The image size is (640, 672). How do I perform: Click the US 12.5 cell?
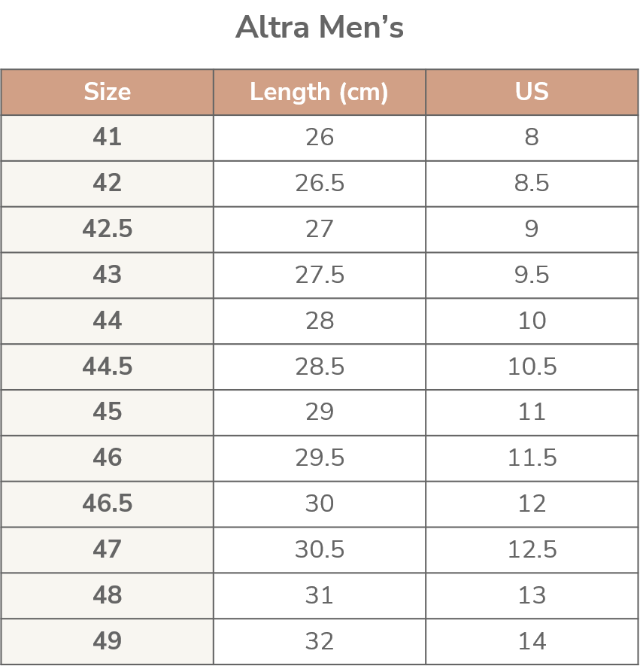pos(532,550)
